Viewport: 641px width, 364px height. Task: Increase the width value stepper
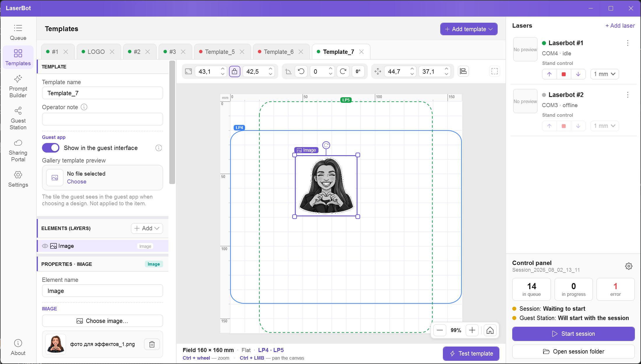click(223, 69)
